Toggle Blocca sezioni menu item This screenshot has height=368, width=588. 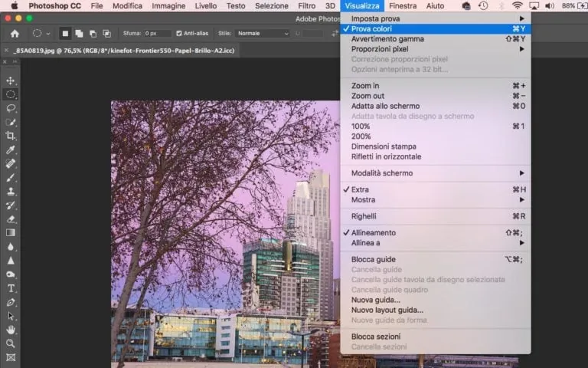point(436,337)
